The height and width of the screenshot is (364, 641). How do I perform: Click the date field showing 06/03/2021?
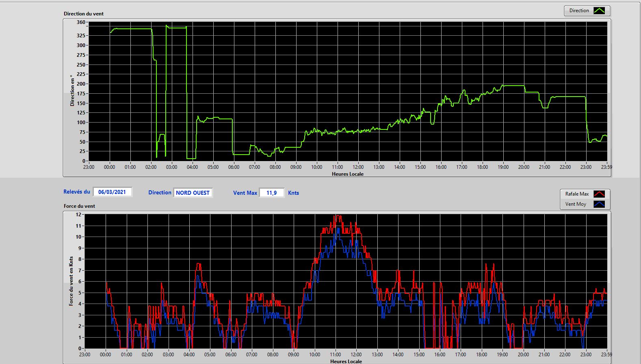(112, 192)
